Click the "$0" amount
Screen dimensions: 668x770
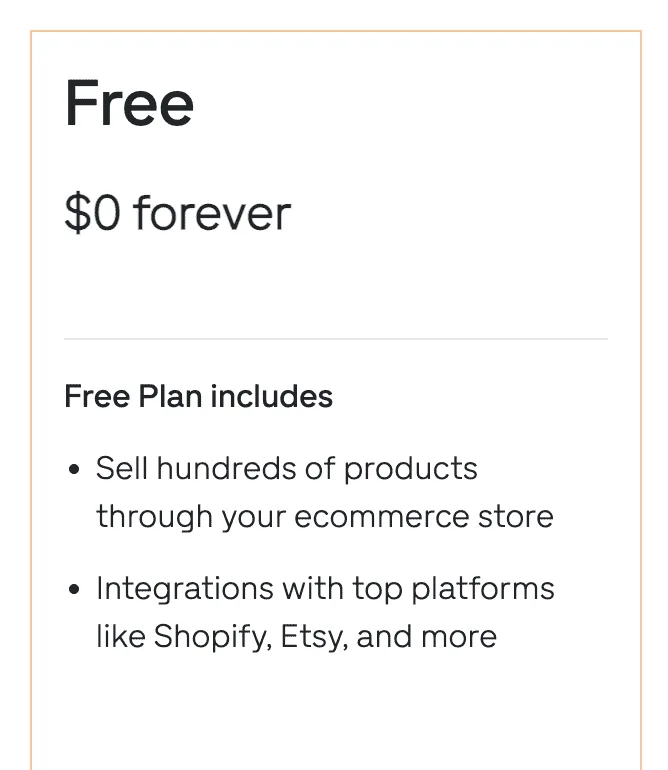[x=92, y=213]
